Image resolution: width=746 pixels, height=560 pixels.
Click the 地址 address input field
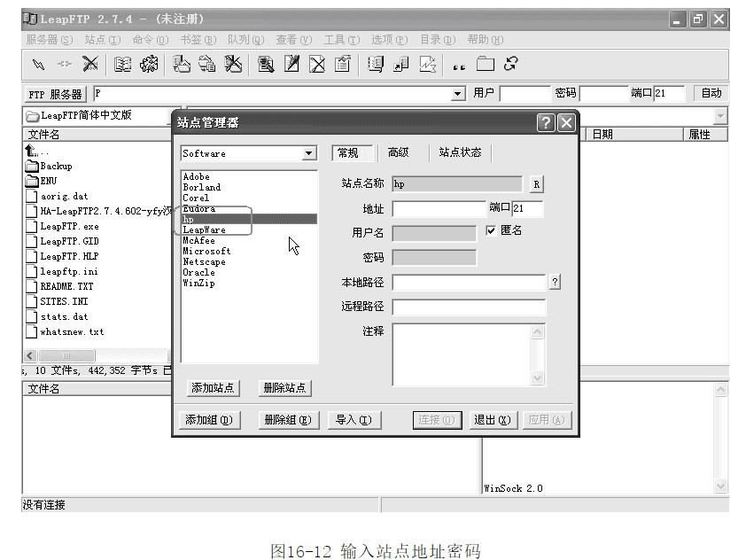click(x=439, y=209)
